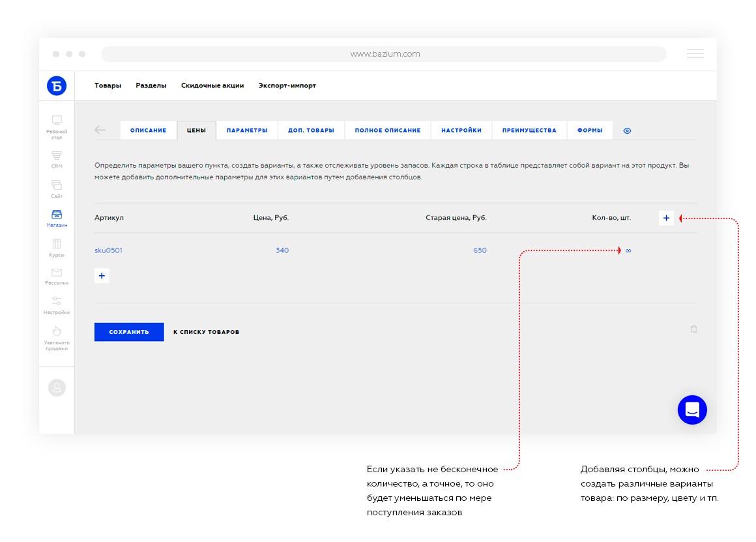The width and height of the screenshot is (756, 542).
Task: Switch to the ПАРАМЕТРЫ tab
Action: click(247, 130)
